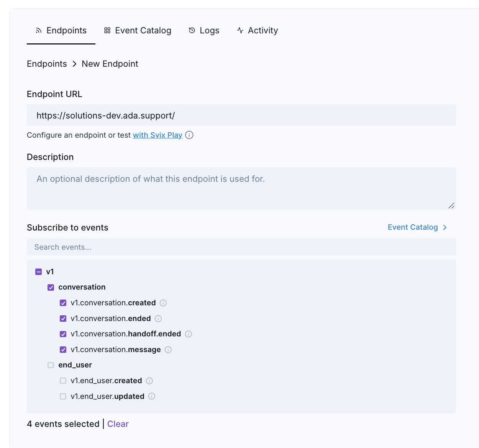Switch to the Activity tab

(x=262, y=30)
